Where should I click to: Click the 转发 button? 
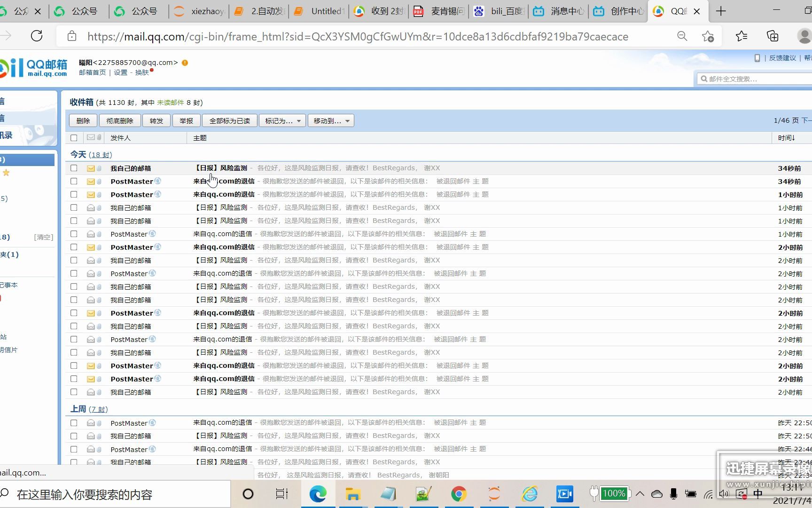tap(156, 121)
